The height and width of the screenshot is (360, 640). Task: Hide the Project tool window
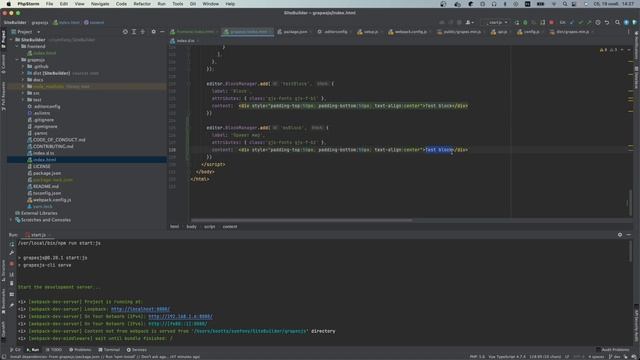[162, 32]
